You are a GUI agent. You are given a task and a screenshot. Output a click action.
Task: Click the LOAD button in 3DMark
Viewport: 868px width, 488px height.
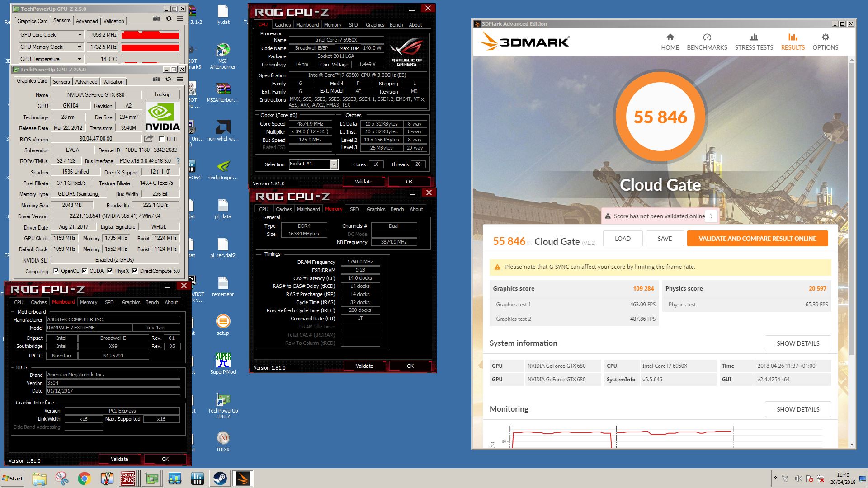pos(623,239)
